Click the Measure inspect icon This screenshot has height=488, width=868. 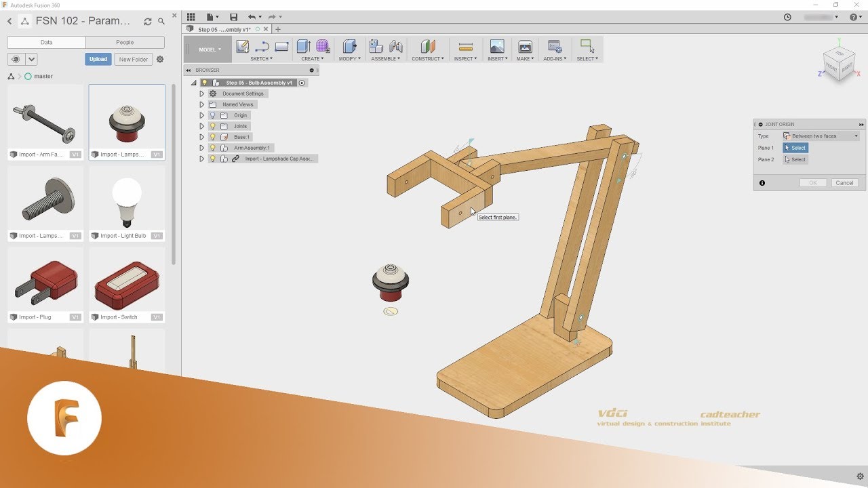(465, 46)
